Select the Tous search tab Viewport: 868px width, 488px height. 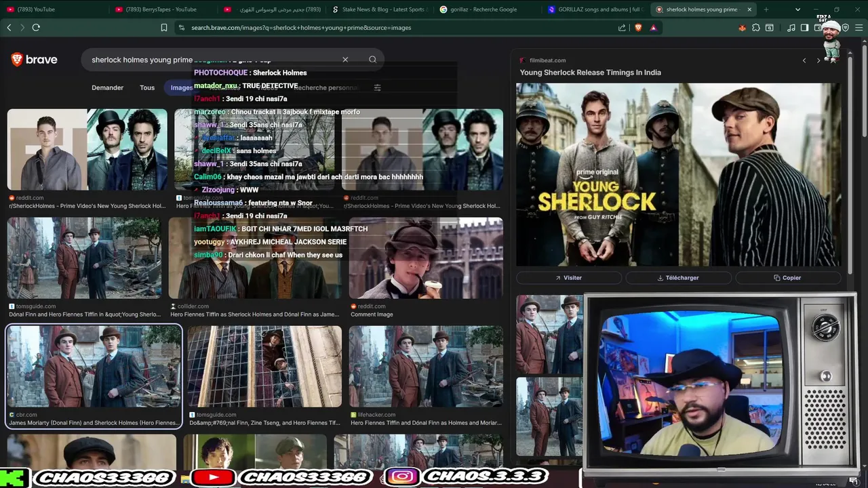[x=147, y=87]
